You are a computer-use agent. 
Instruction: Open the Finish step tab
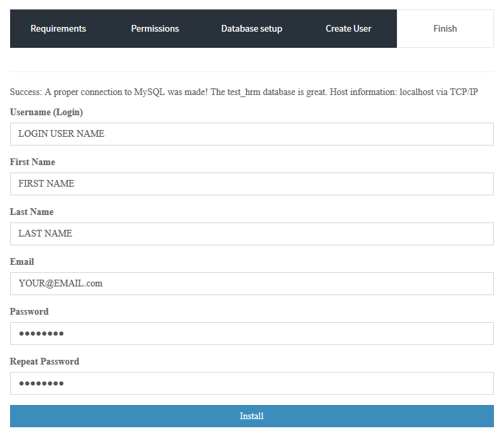[445, 28]
